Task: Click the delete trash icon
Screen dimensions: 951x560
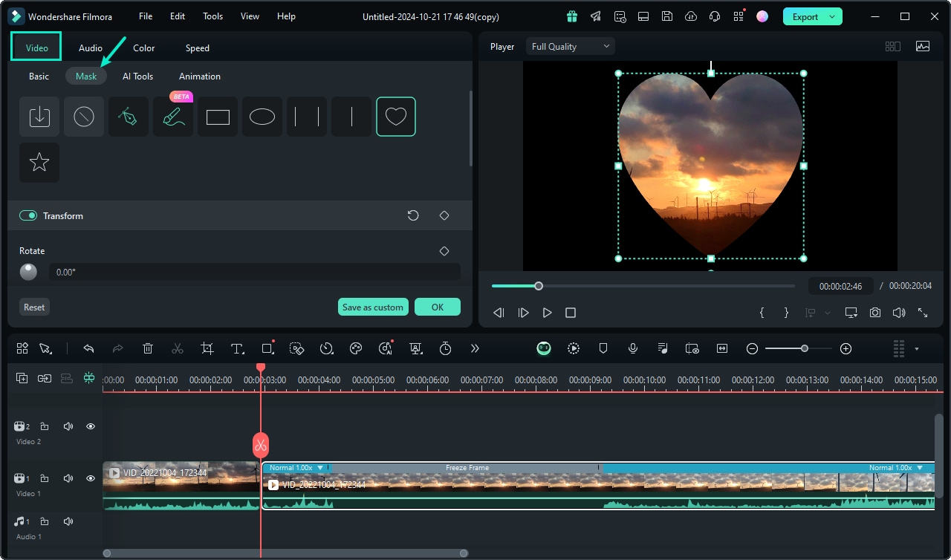Action: 148,348
